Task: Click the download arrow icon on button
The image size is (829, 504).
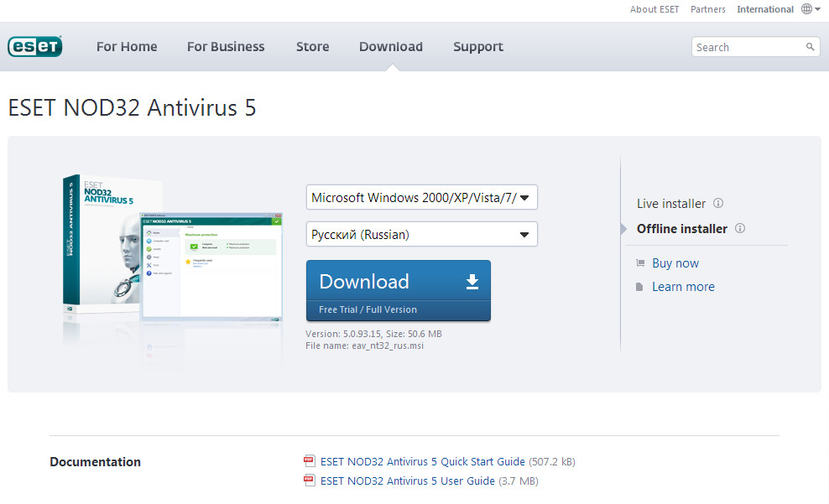Action: 472,282
